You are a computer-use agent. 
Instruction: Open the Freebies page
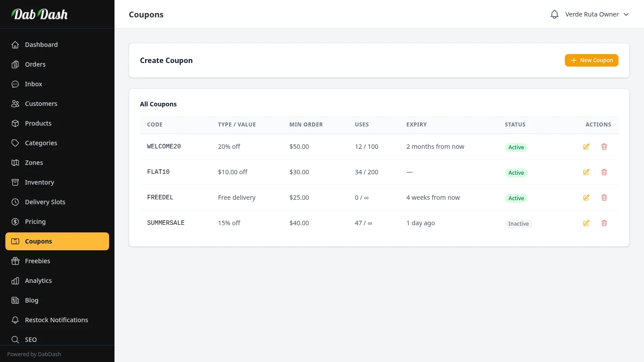point(38,261)
